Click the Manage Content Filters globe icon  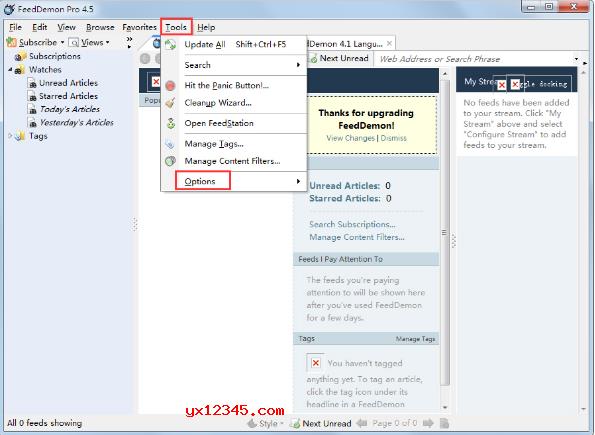[x=170, y=161]
